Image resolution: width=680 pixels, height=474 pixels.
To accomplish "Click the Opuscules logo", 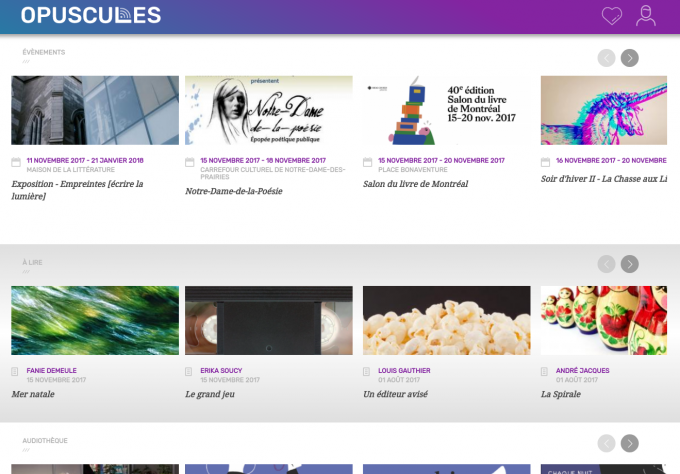I will 91,16.
